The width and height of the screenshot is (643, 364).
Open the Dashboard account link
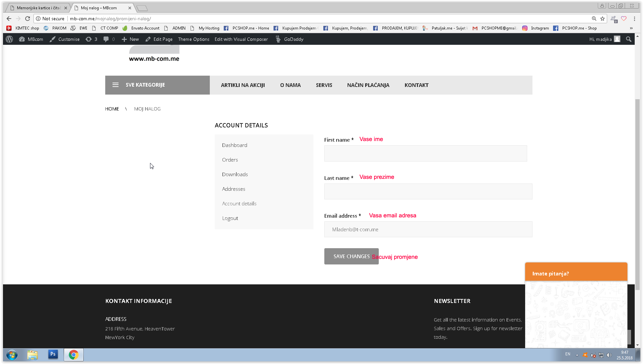pos(235,145)
